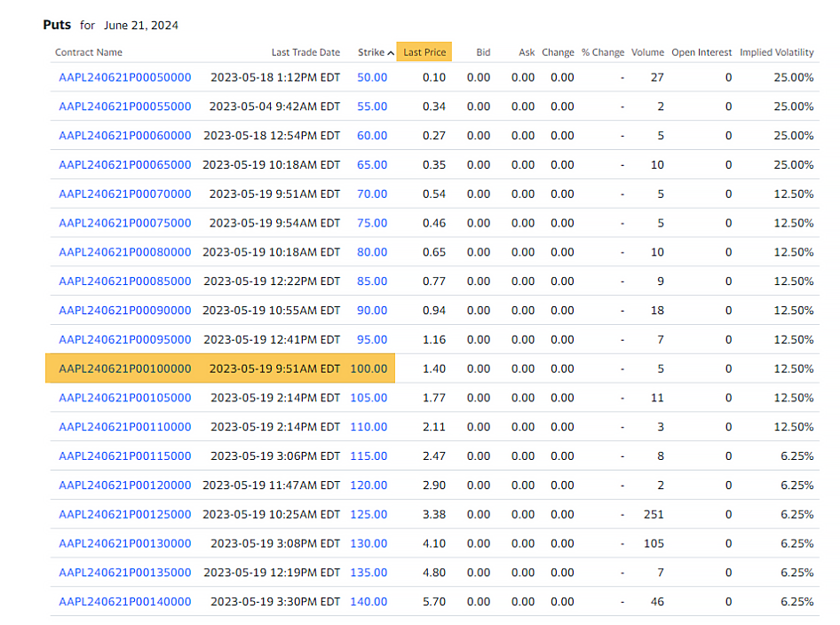Sort by Ask column header
840x625 pixels.
[527, 52]
